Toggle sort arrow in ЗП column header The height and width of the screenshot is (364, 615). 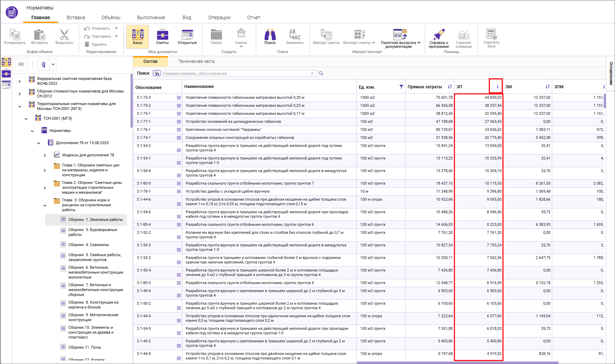click(x=497, y=87)
